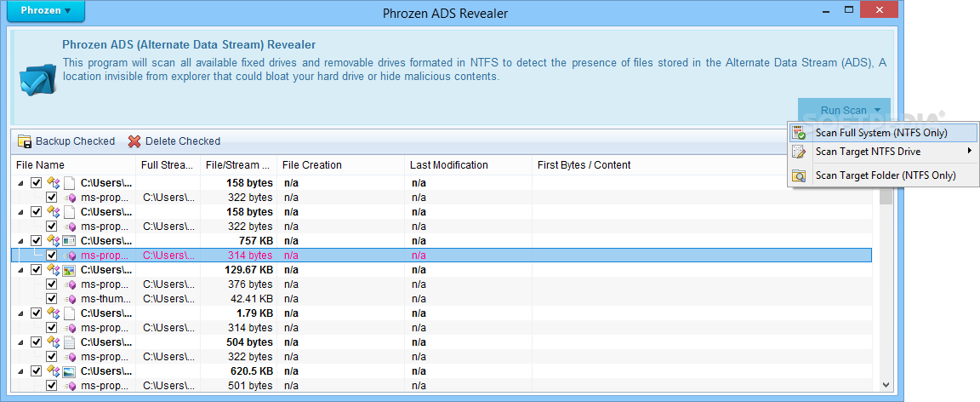Choose Scan Target NTFS Drive menu entry
Screen dimensions: 980x402
(x=883, y=152)
